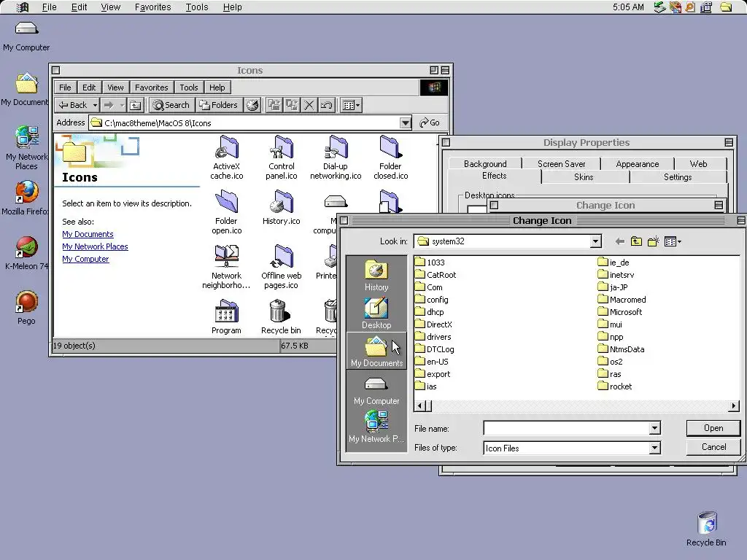
Task: Select Dial-up networking.ico file
Action: (x=336, y=157)
